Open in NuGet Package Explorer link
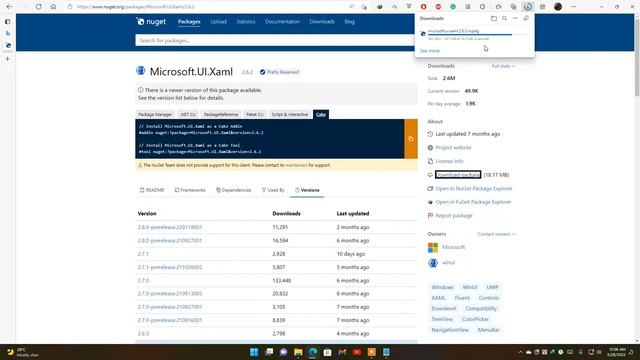640x360 pixels. 474,189
